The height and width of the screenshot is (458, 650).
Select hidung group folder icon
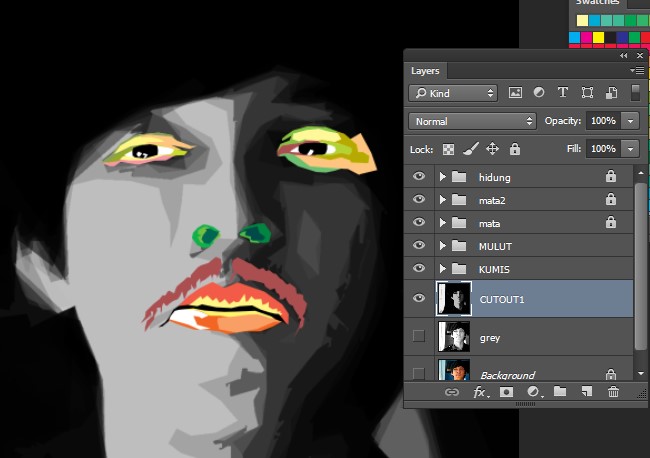[458, 177]
